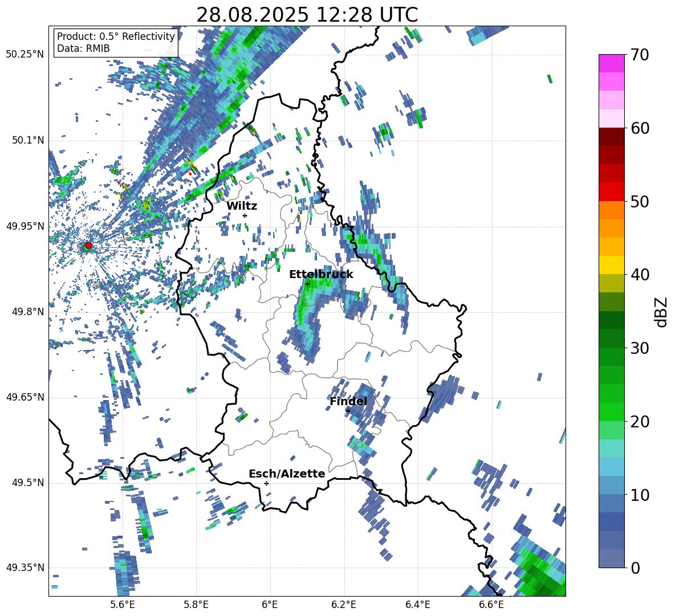Click the yellow colorbar segment above 40
675x616 pixels.
click(x=611, y=265)
